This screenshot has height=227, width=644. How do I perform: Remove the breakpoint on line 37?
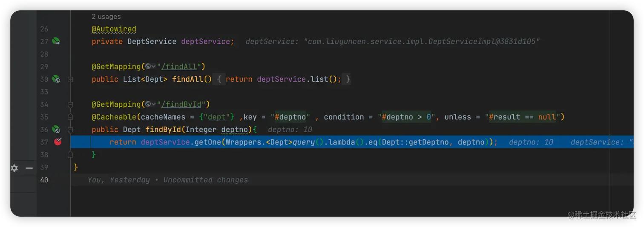click(x=58, y=142)
